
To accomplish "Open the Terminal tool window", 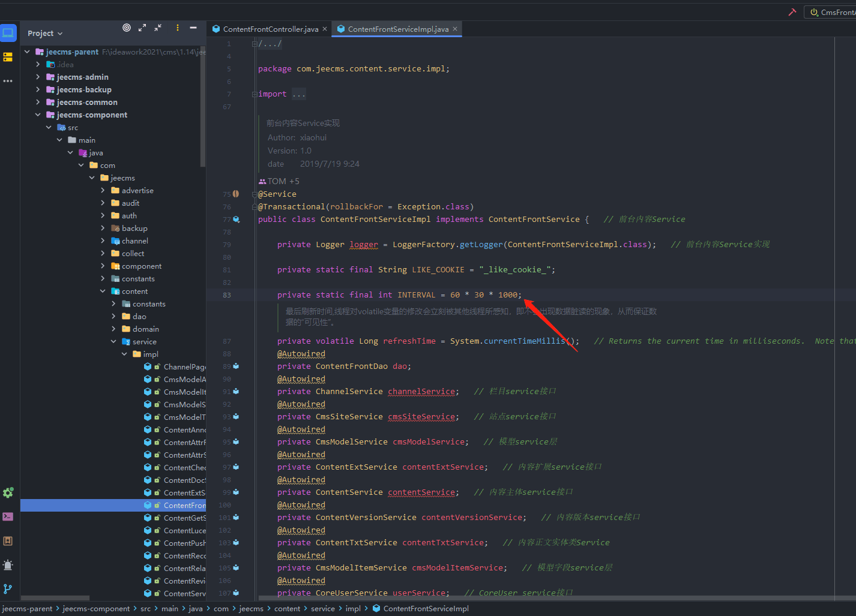I will pos(8,516).
